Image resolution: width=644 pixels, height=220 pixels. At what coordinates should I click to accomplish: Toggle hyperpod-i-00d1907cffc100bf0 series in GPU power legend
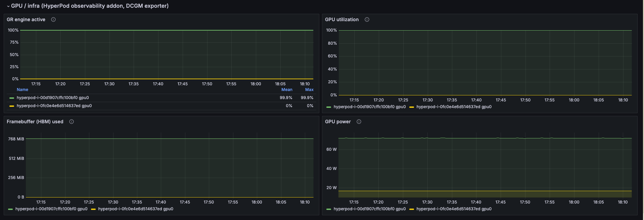point(370,209)
